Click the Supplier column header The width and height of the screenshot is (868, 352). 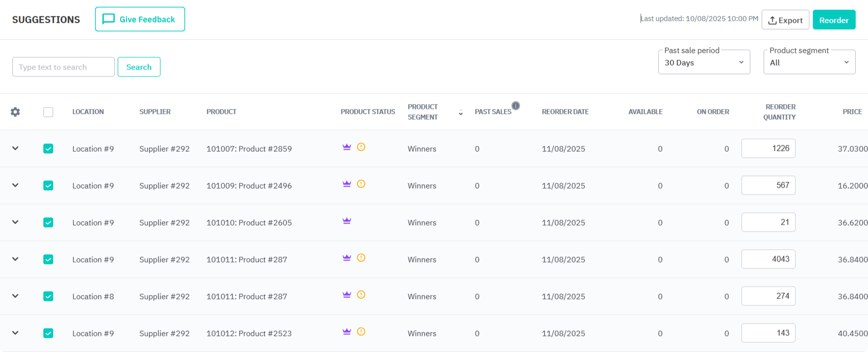point(155,112)
